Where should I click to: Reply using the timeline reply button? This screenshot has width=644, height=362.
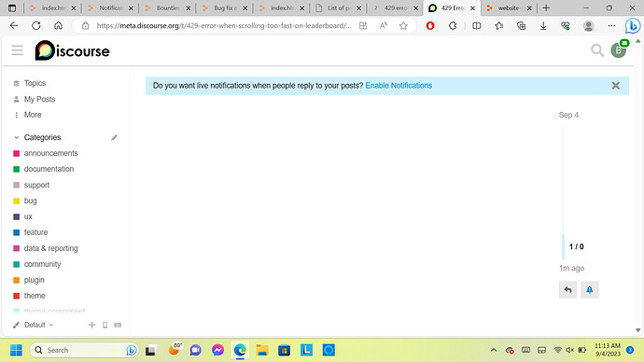[x=567, y=290]
